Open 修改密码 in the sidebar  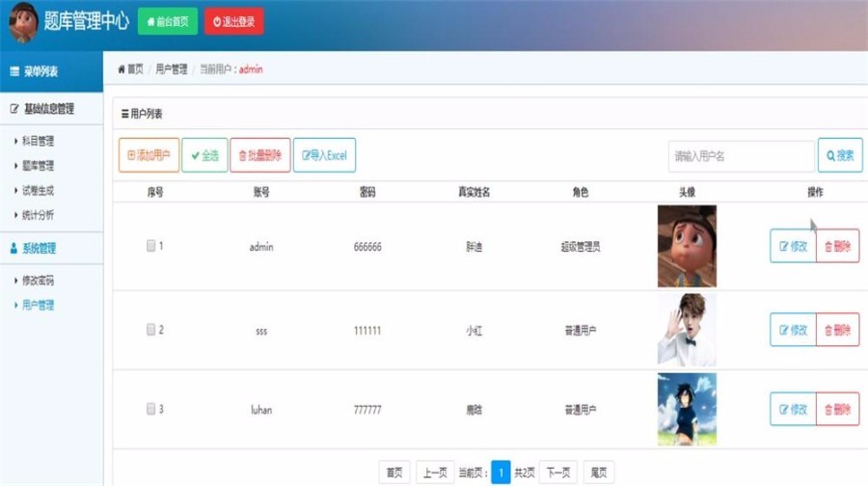pos(38,281)
